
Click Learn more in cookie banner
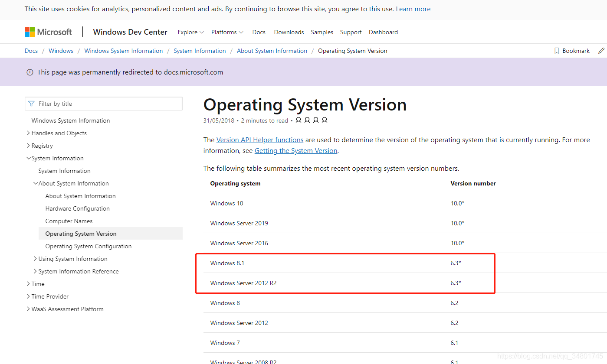[413, 9]
